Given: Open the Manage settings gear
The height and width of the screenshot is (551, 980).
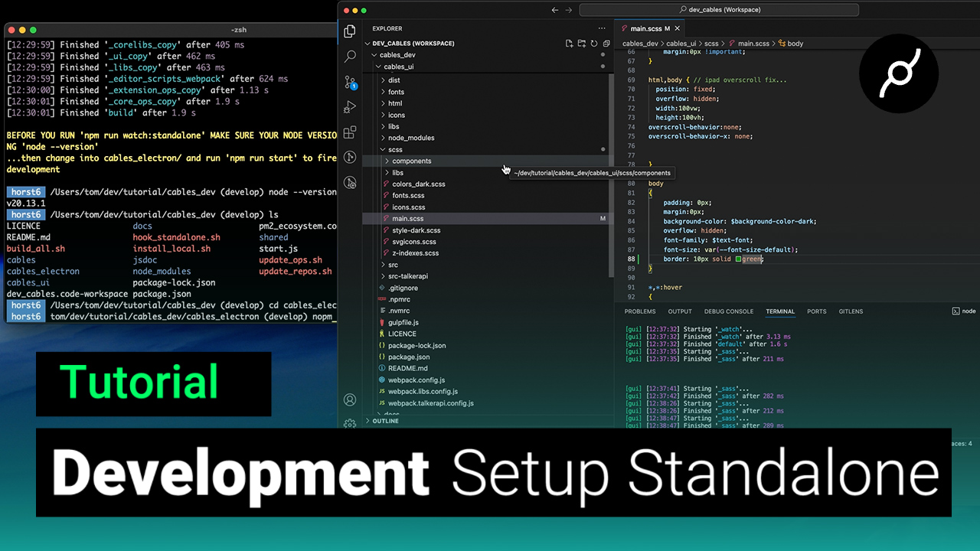Looking at the screenshot, I should tap(350, 423).
